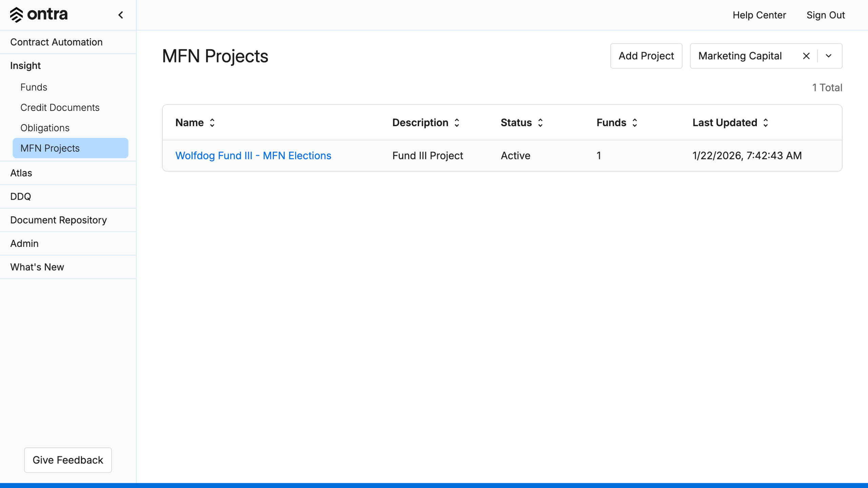Go to Funds in the sidebar
This screenshot has width=868, height=488.
tap(34, 87)
